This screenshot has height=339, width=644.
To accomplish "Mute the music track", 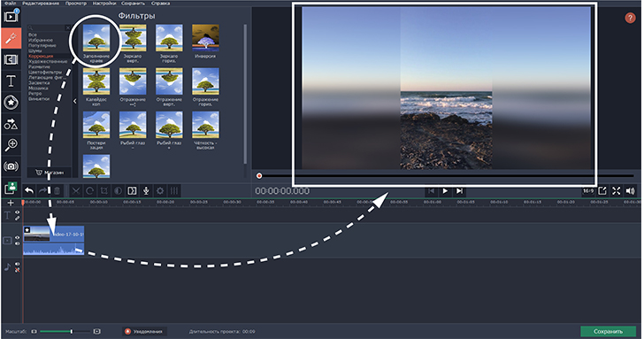I will (x=18, y=265).
